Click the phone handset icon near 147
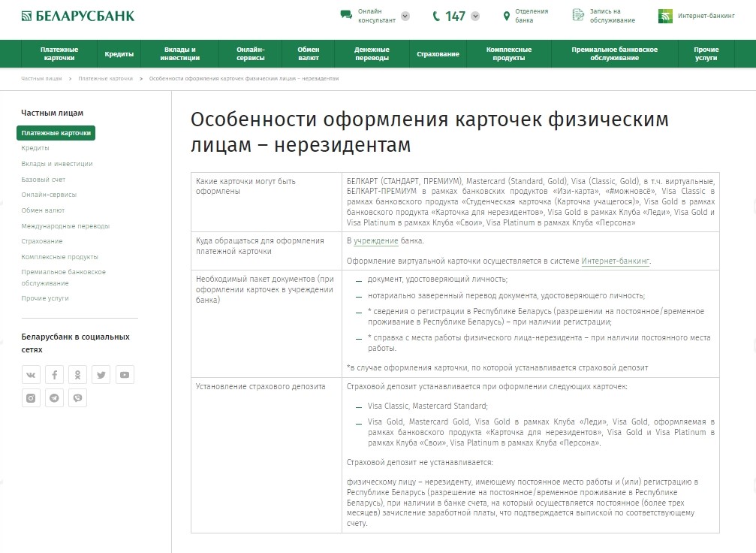 [x=436, y=16]
